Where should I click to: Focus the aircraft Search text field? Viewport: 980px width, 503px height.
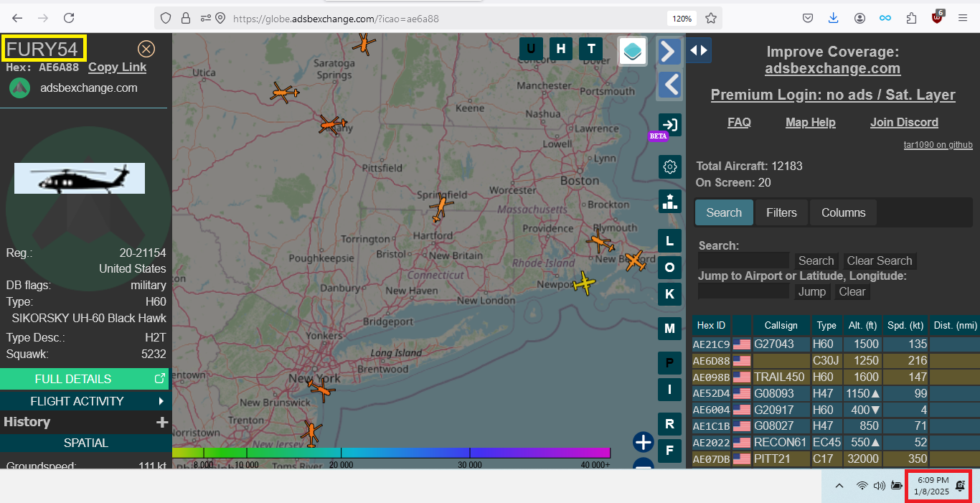pyautogui.click(x=743, y=260)
